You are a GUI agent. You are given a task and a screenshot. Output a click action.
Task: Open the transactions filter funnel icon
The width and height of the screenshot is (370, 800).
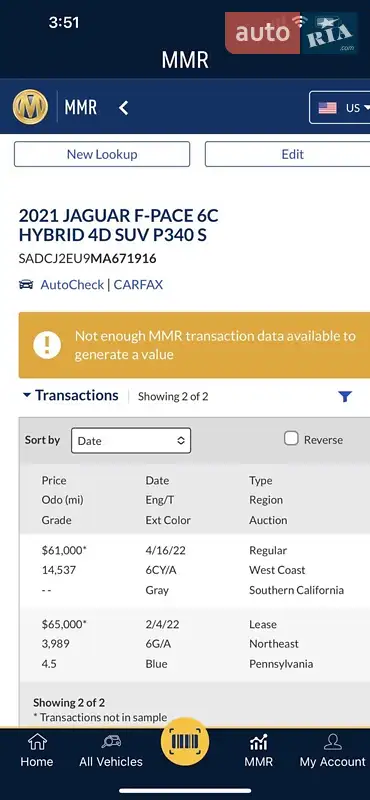tap(346, 396)
